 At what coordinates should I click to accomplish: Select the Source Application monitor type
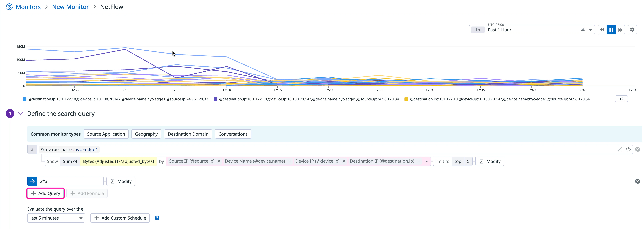106,134
